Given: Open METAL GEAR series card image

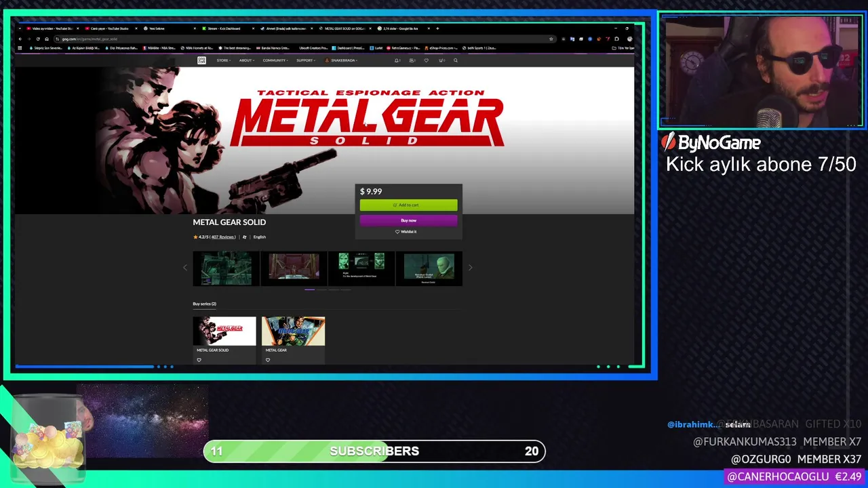Looking at the screenshot, I should click(x=293, y=331).
